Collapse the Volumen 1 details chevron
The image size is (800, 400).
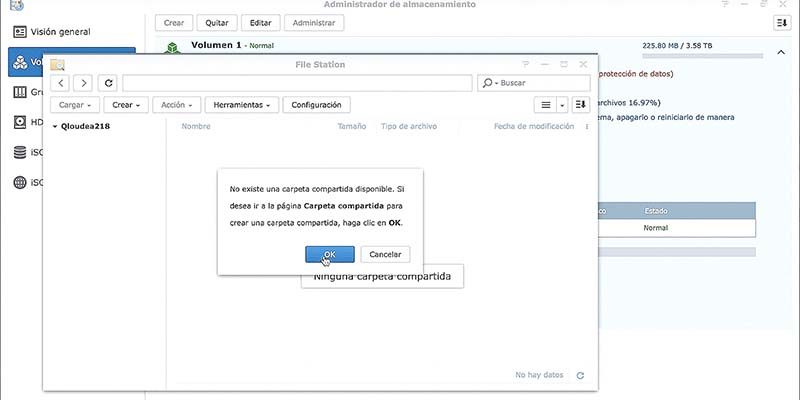781,52
